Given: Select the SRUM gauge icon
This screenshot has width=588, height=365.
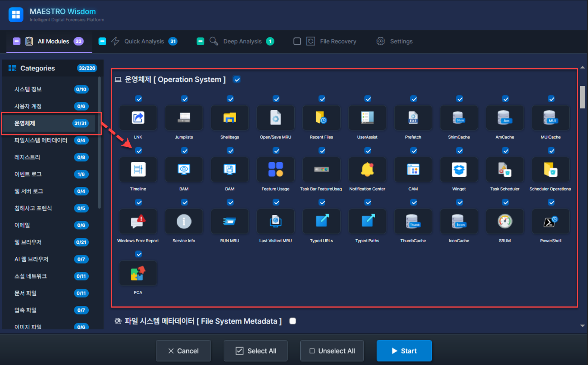Looking at the screenshot, I should [x=505, y=221].
